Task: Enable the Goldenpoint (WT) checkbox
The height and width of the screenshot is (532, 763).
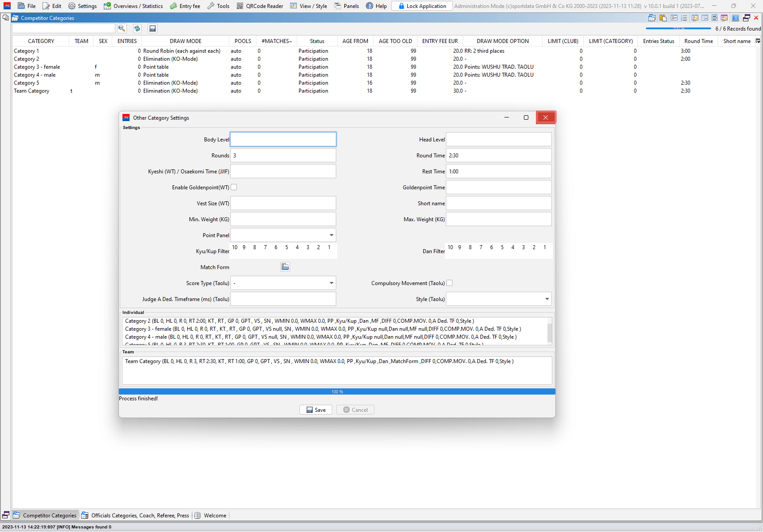Action: pyautogui.click(x=234, y=188)
